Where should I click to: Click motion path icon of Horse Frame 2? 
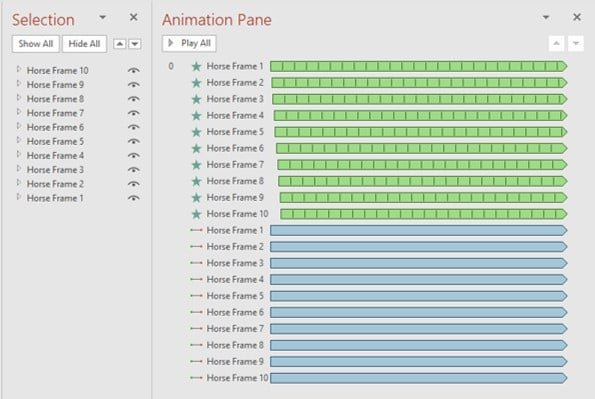pyautogui.click(x=196, y=246)
